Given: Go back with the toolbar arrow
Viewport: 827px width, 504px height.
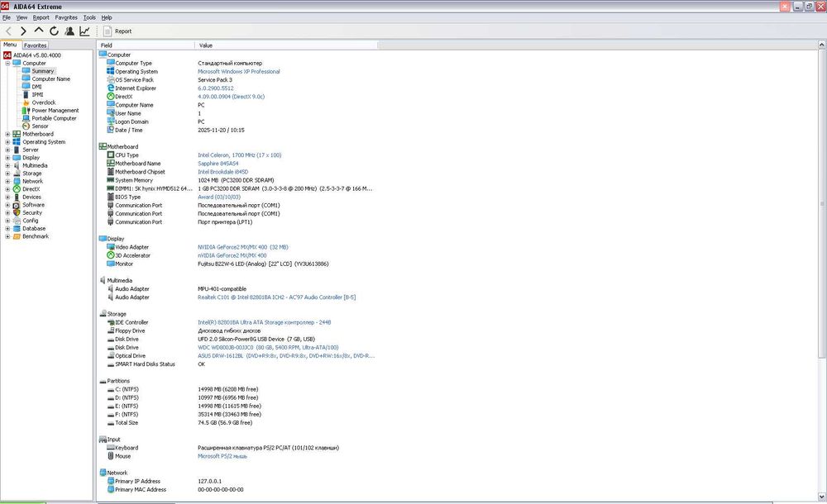Looking at the screenshot, I should coord(8,31).
